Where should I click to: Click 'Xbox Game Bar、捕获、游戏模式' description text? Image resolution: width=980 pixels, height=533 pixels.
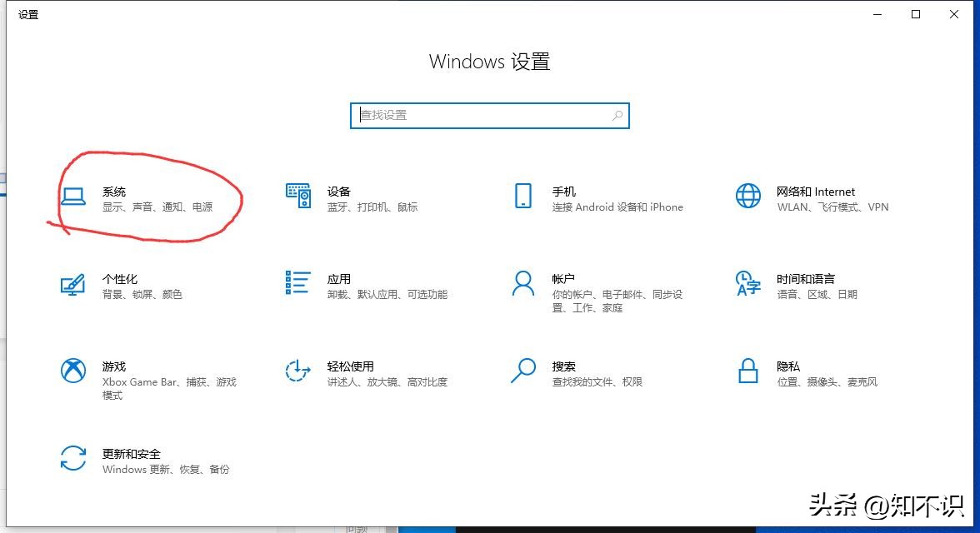[169, 382]
